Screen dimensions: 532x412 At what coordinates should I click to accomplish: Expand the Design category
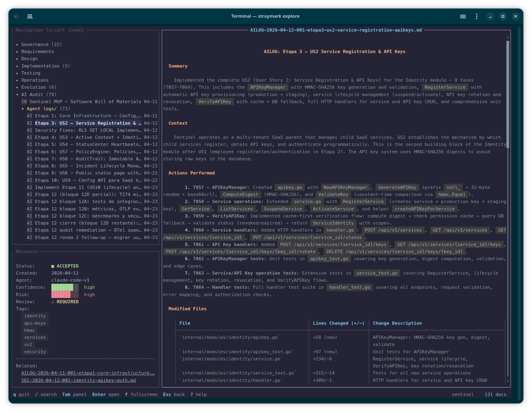(27, 59)
